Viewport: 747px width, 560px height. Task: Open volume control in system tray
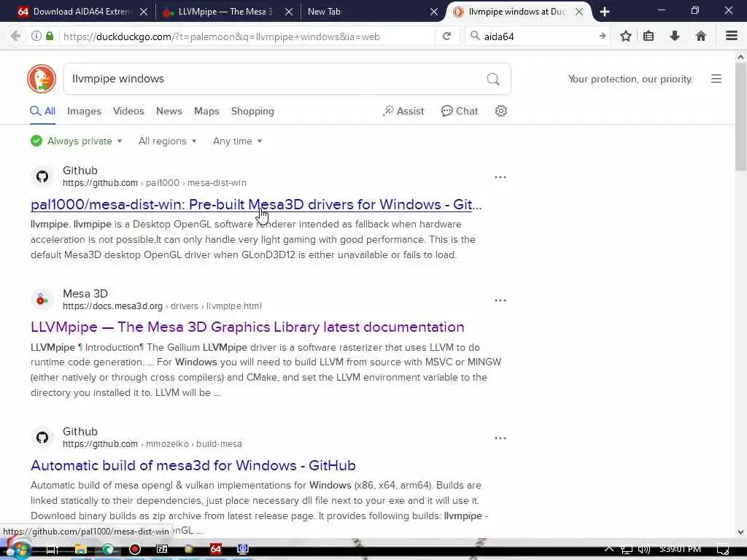pos(643,549)
